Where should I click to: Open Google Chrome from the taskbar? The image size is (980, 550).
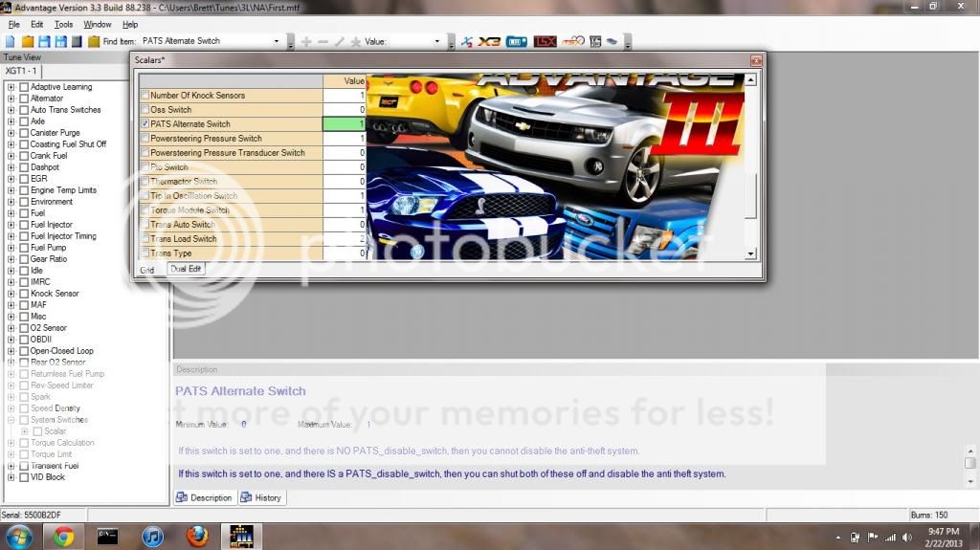point(63,537)
